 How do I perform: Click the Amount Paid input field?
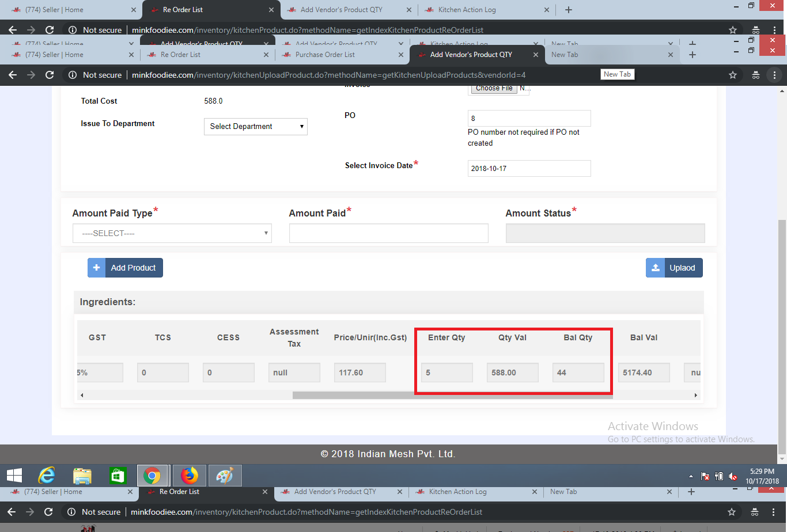pos(388,233)
